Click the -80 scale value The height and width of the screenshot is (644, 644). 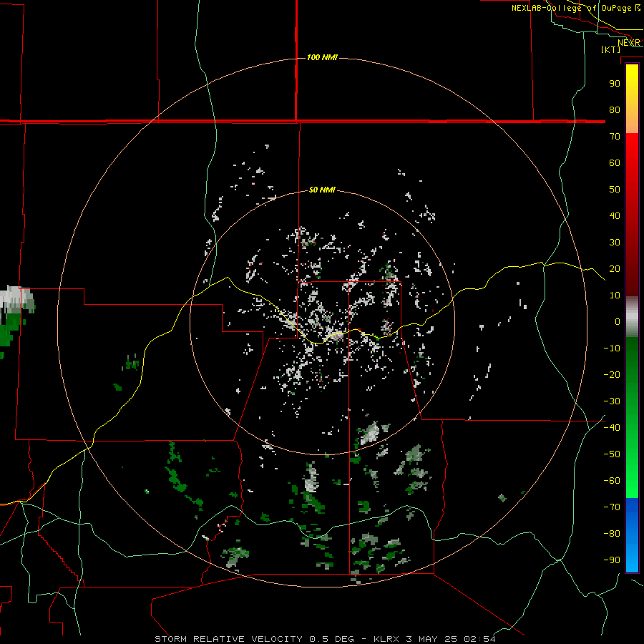[x=612, y=534]
